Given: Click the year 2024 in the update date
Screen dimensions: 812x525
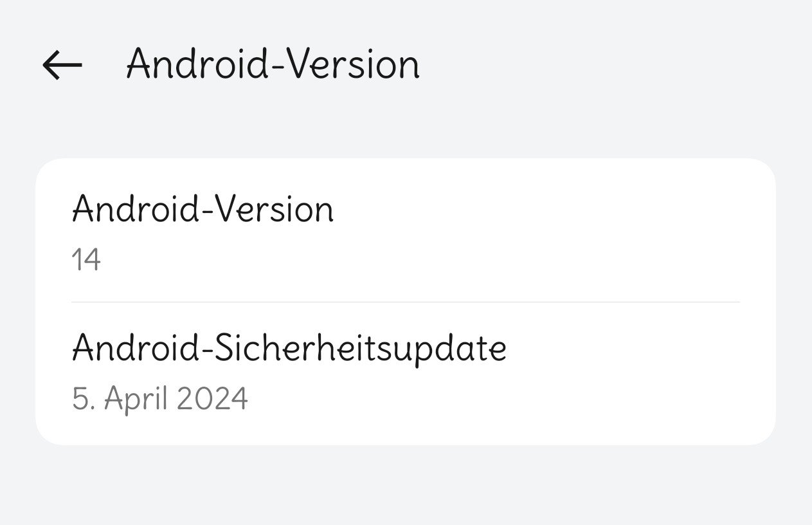Looking at the screenshot, I should (x=212, y=399).
